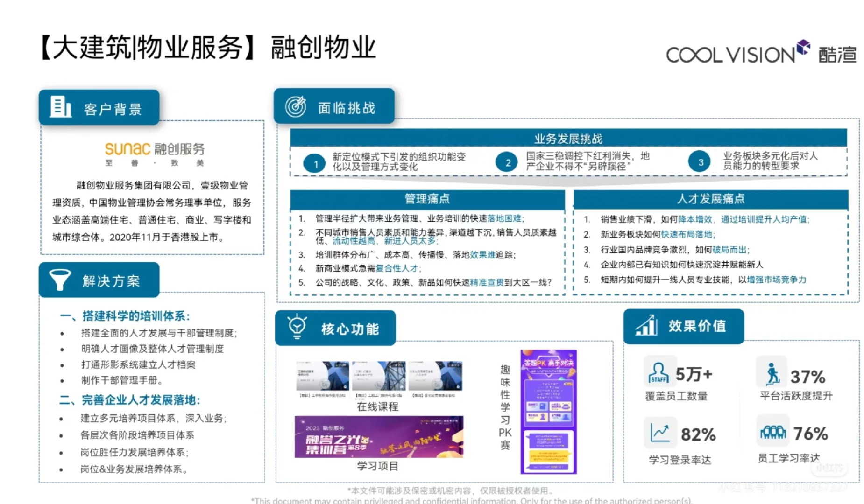Click the 在线课程 caption
This screenshot has width=864, height=504.
click(377, 406)
